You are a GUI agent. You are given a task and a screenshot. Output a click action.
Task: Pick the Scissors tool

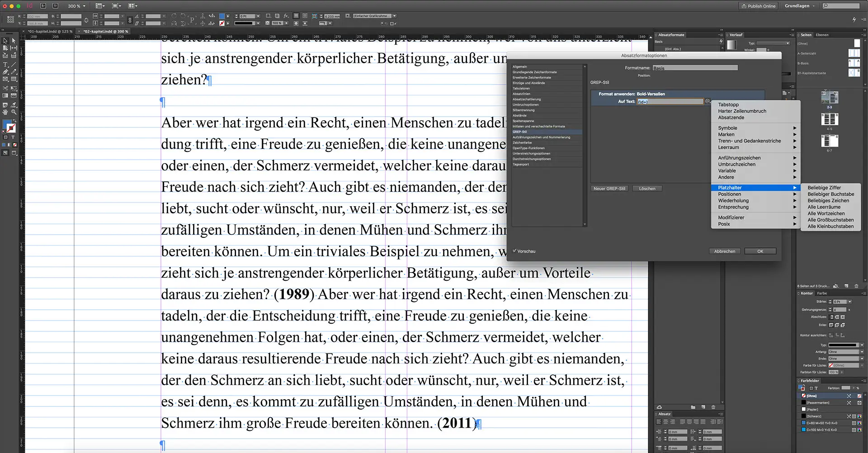pyautogui.click(x=5, y=88)
